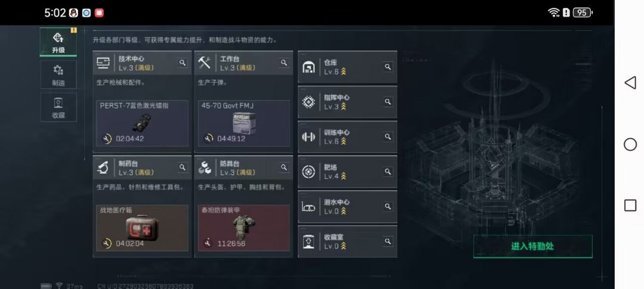Viewport: 644px width, 289px height.
Task: Select 泰坦防弹装甲 production item
Action: (243, 228)
